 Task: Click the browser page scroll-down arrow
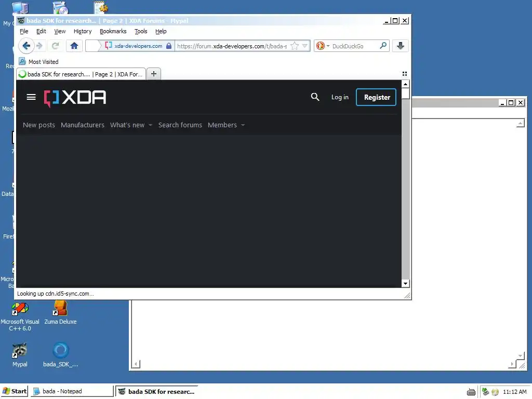coord(405,283)
